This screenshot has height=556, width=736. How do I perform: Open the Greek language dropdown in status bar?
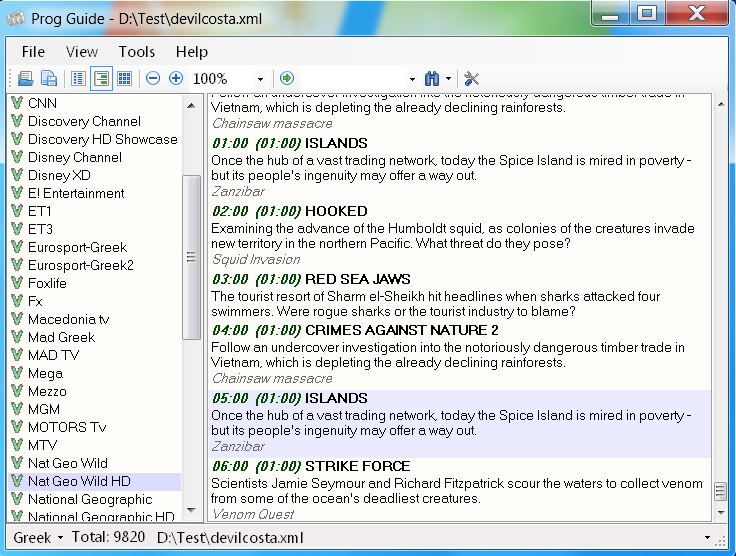point(38,538)
